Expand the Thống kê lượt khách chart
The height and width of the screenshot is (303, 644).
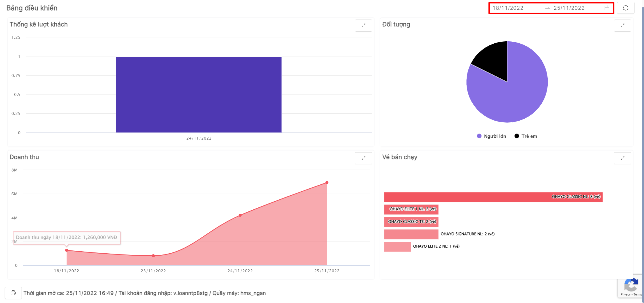click(x=363, y=26)
